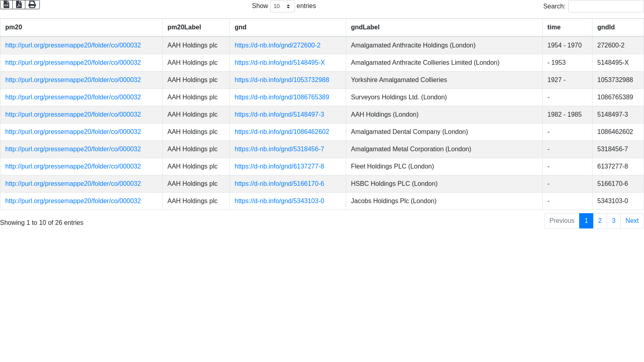Open the gnd/5318456-7 link

(x=279, y=149)
